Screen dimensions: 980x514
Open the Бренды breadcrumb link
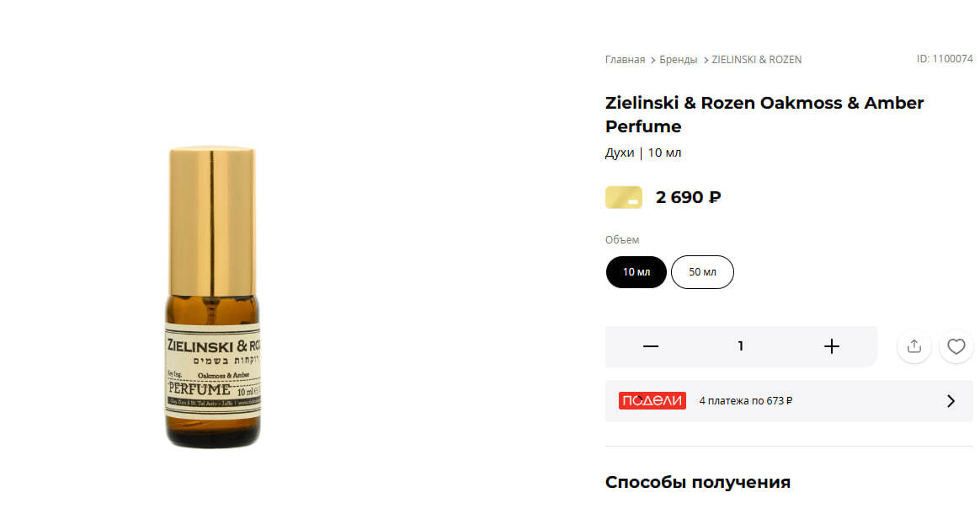tap(678, 60)
